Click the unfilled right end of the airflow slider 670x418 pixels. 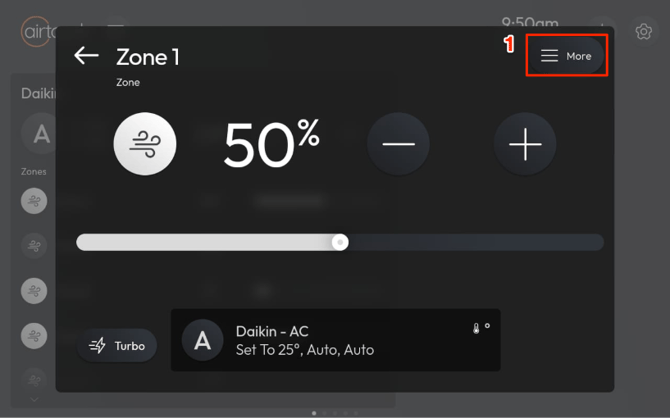[x=590, y=242]
